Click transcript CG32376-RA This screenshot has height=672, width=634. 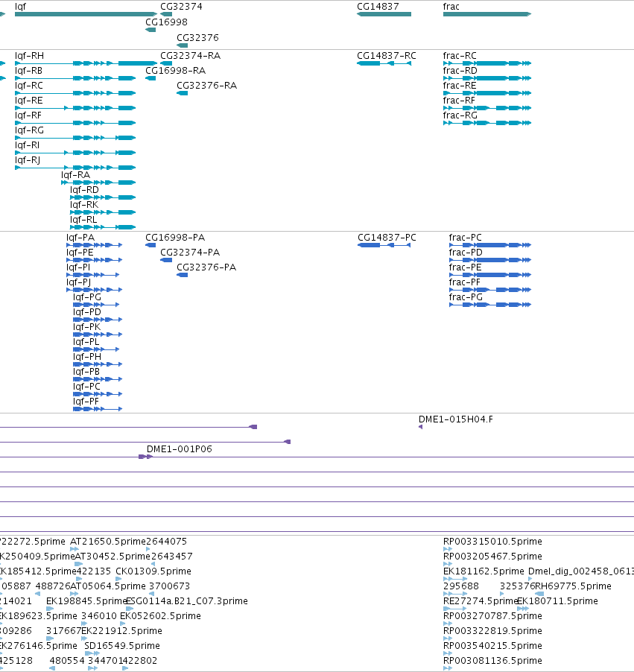183,93
